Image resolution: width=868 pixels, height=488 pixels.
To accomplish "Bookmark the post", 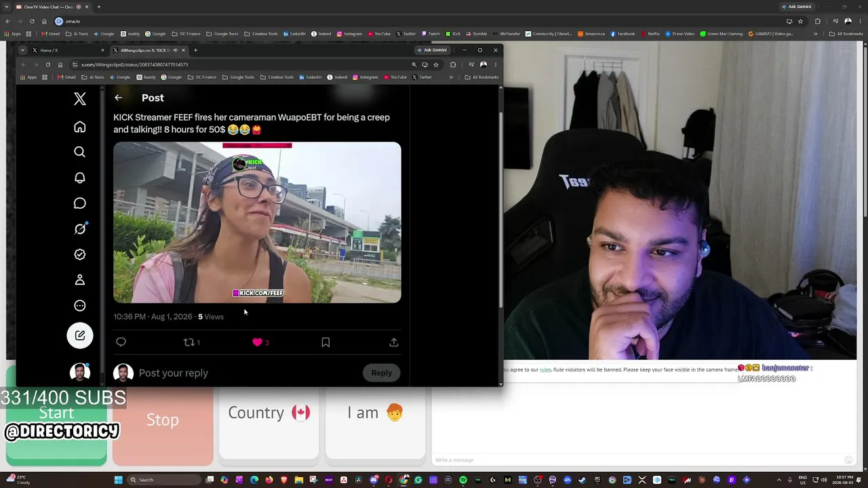I will tap(325, 342).
